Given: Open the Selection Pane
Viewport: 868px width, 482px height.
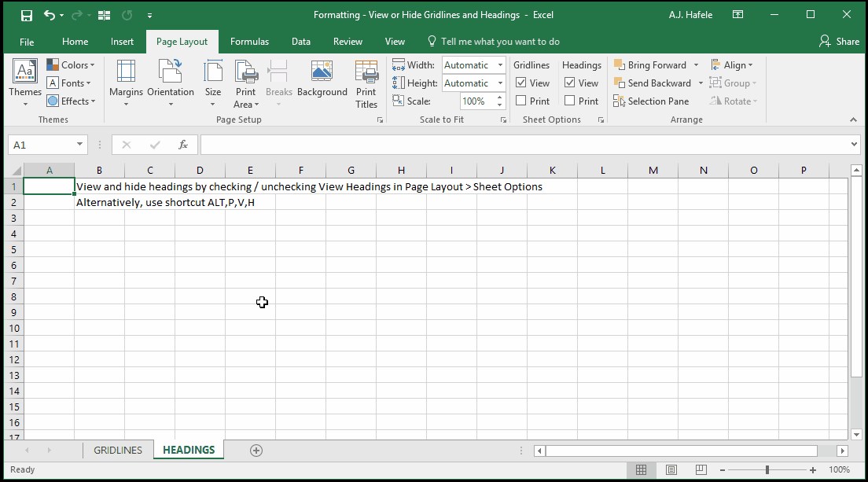Looking at the screenshot, I should click(x=652, y=101).
